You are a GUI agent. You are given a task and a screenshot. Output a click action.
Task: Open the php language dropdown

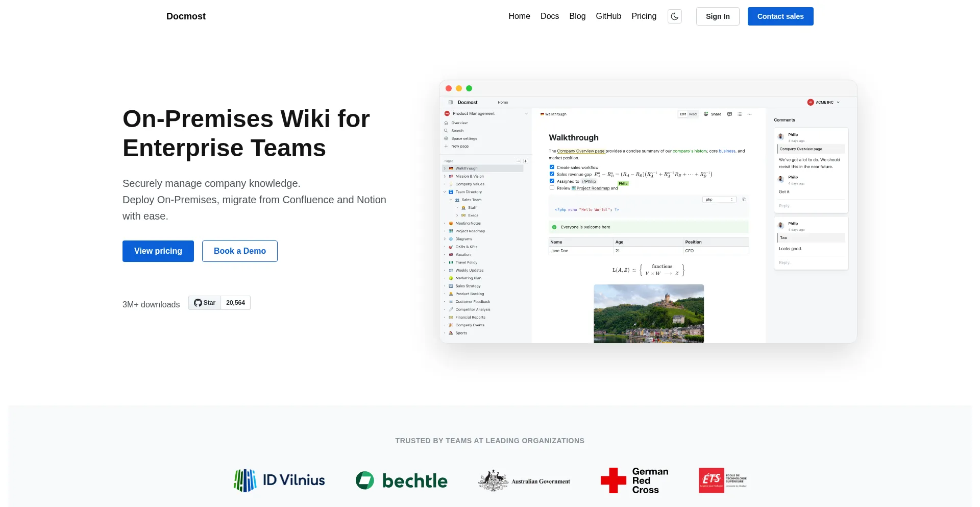[720, 200]
